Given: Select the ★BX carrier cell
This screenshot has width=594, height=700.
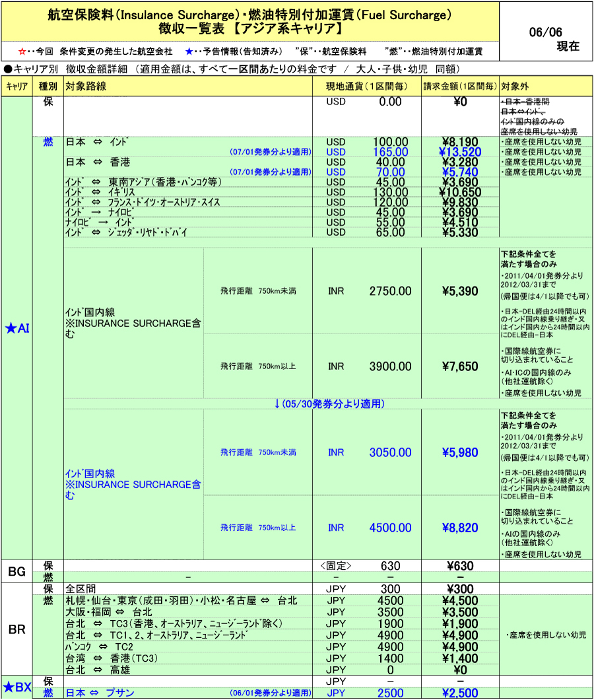Looking at the screenshot, I should pos(17,687).
